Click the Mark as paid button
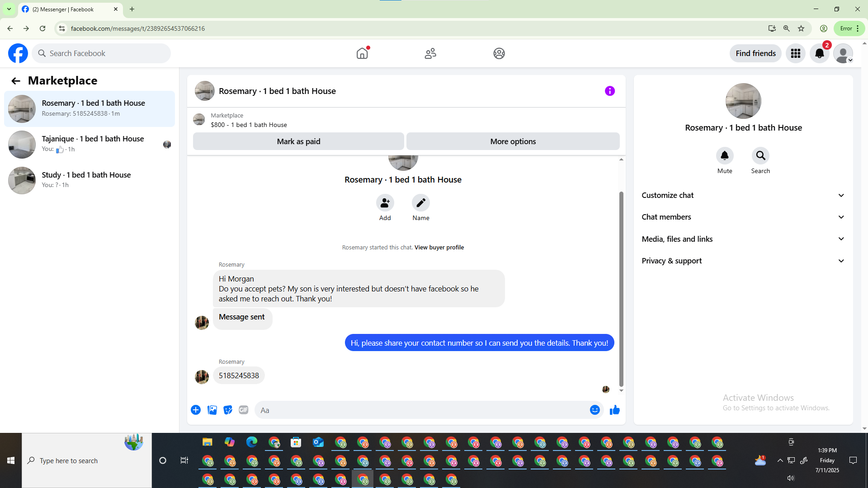The width and height of the screenshot is (868, 488). click(298, 141)
